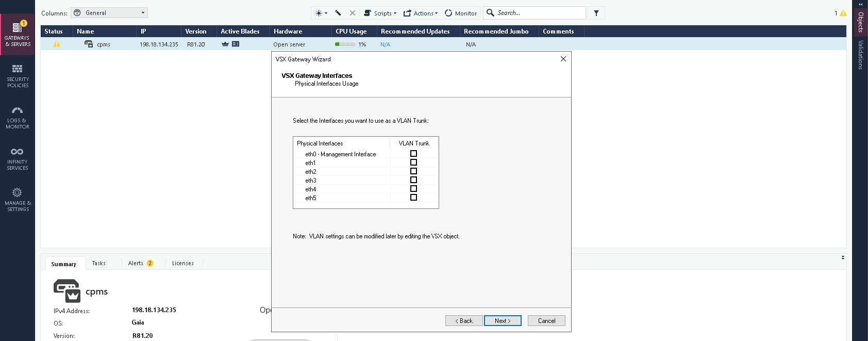Cancel the VSX Gateway Wizard
Viewport: 868px width, 341px height.
click(546, 321)
